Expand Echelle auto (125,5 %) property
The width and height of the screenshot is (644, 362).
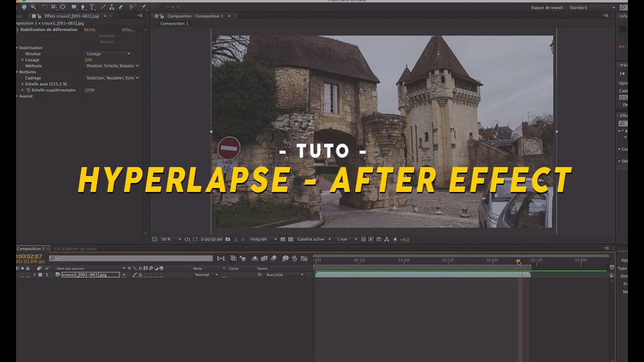point(23,84)
